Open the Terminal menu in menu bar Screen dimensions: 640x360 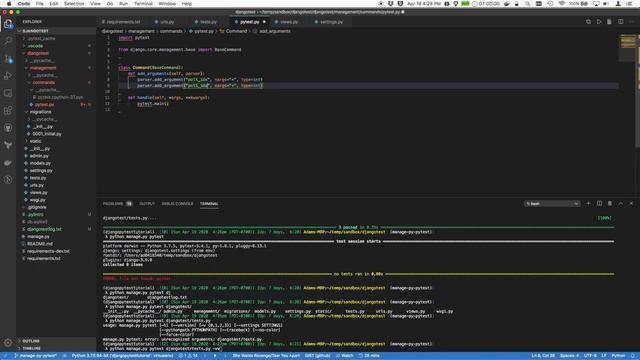point(143,4)
